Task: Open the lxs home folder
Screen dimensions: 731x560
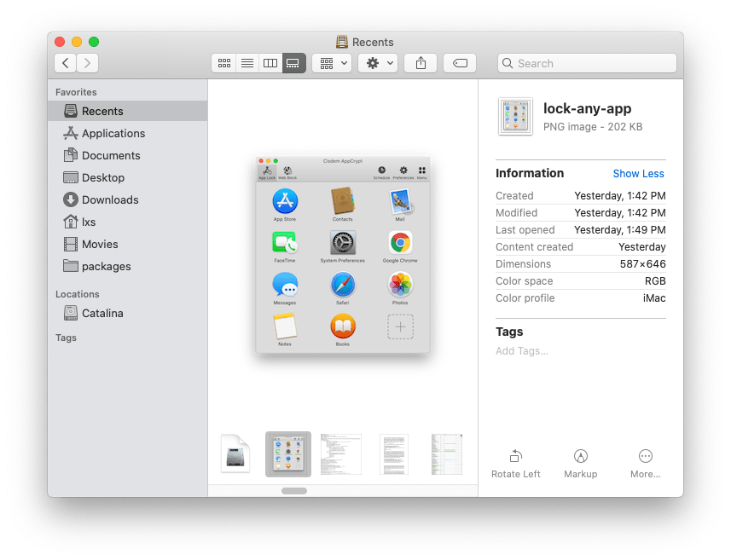Action: coord(127,222)
